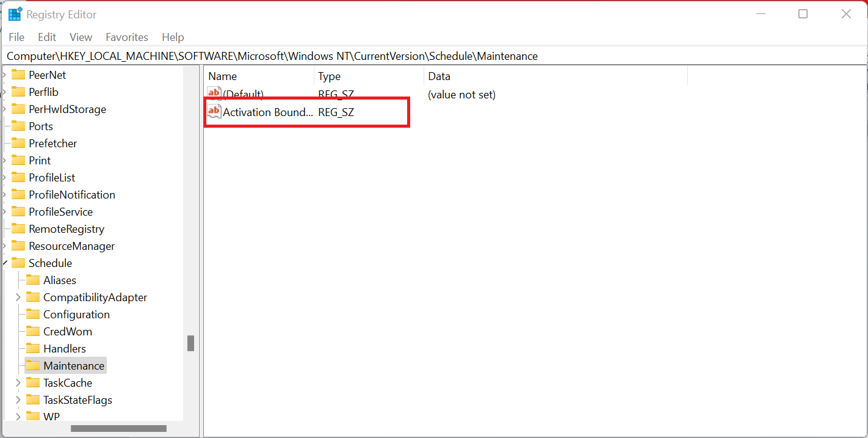Screen dimensions: 868x438
Task: Click the tree pane horizontal scrollbar thumb
Action: (118, 429)
